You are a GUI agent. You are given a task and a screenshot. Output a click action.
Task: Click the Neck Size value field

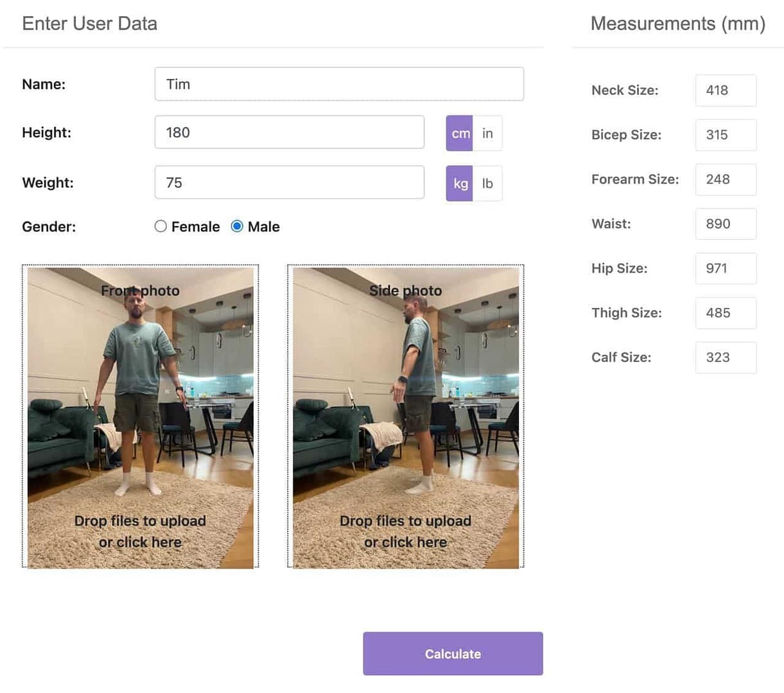(x=725, y=90)
